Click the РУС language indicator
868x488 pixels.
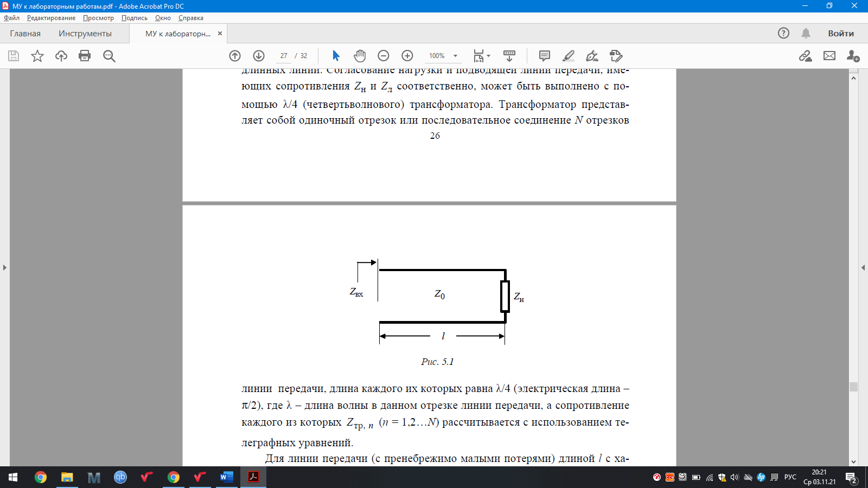tap(790, 477)
